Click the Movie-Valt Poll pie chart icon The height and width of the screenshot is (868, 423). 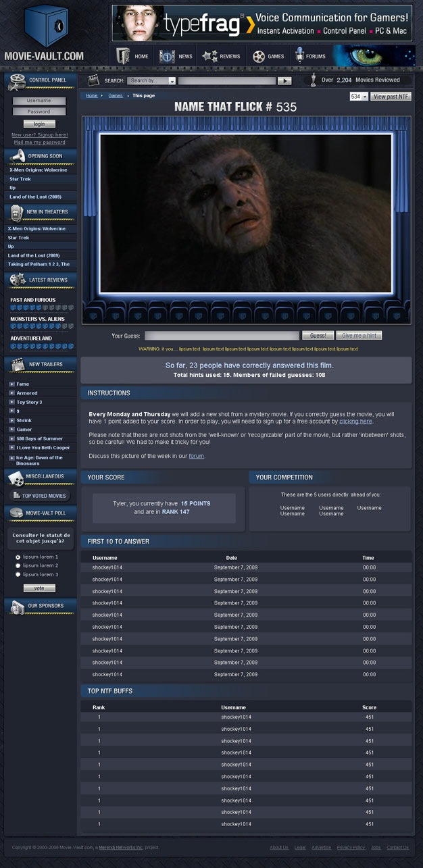point(17,513)
